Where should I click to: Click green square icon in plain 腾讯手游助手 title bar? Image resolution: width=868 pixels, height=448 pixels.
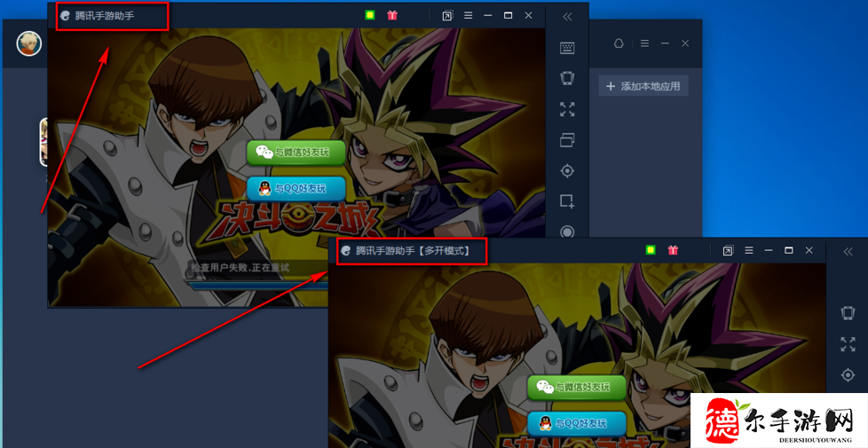pos(370,15)
